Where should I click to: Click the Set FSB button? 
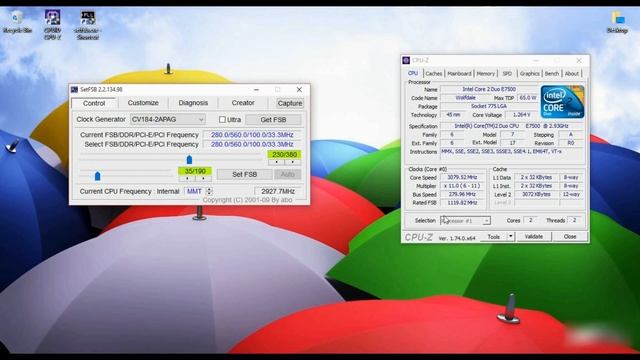pos(244,174)
